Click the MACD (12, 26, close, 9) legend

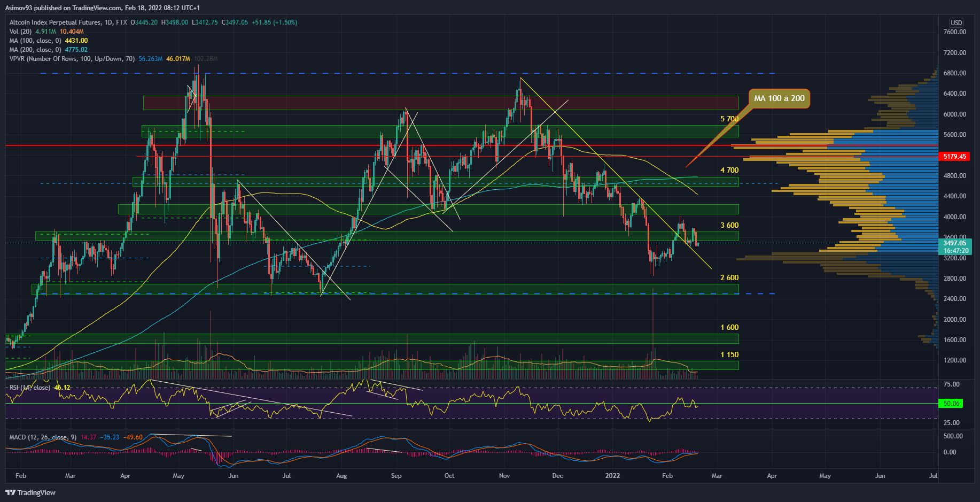point(43,437)
